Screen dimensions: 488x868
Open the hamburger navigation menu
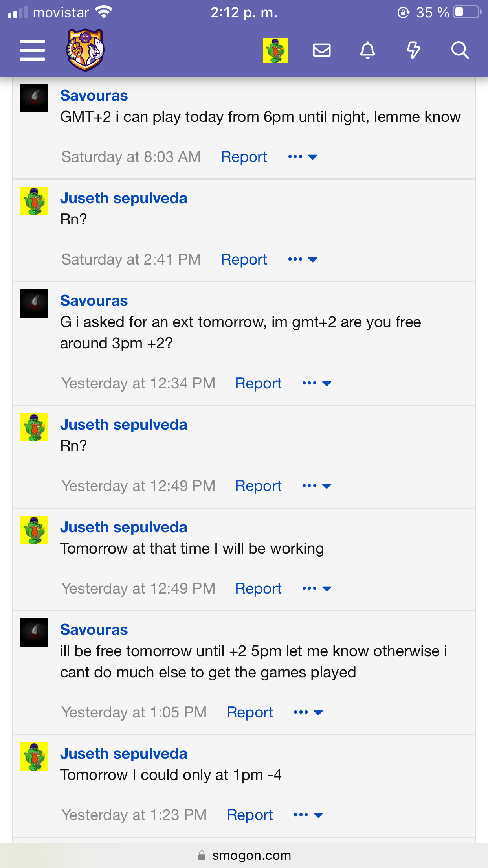coord(32,50)
